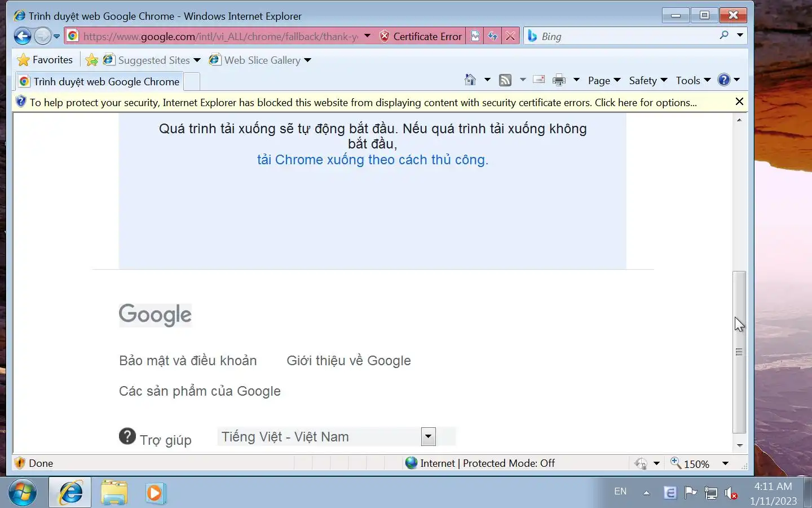Click the EN language indicator

coord(620,491)
